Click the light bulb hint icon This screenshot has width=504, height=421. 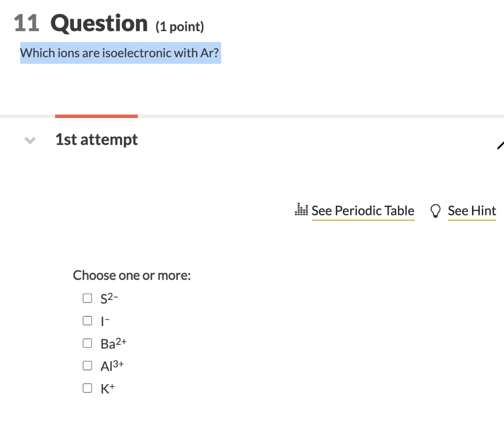[435, 210]
